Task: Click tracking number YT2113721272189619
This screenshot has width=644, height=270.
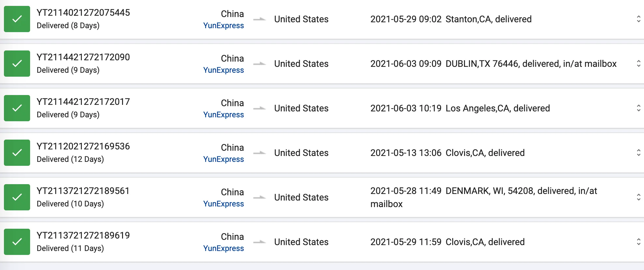Action: tap(83, 235)
